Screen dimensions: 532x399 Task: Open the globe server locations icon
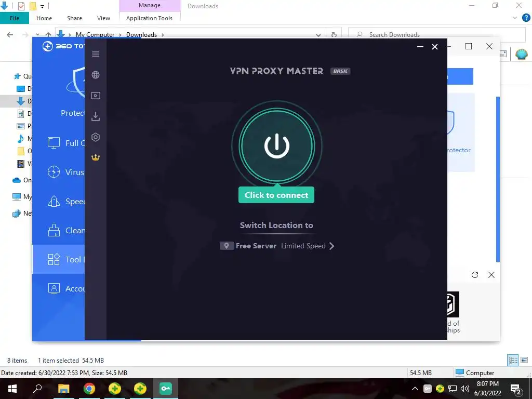96,75
